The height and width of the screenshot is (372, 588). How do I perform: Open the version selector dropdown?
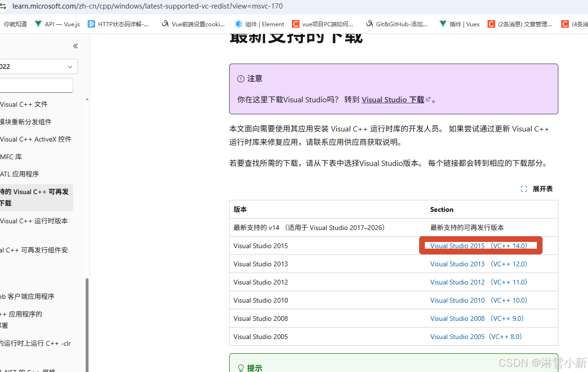(x=38, y=66)
